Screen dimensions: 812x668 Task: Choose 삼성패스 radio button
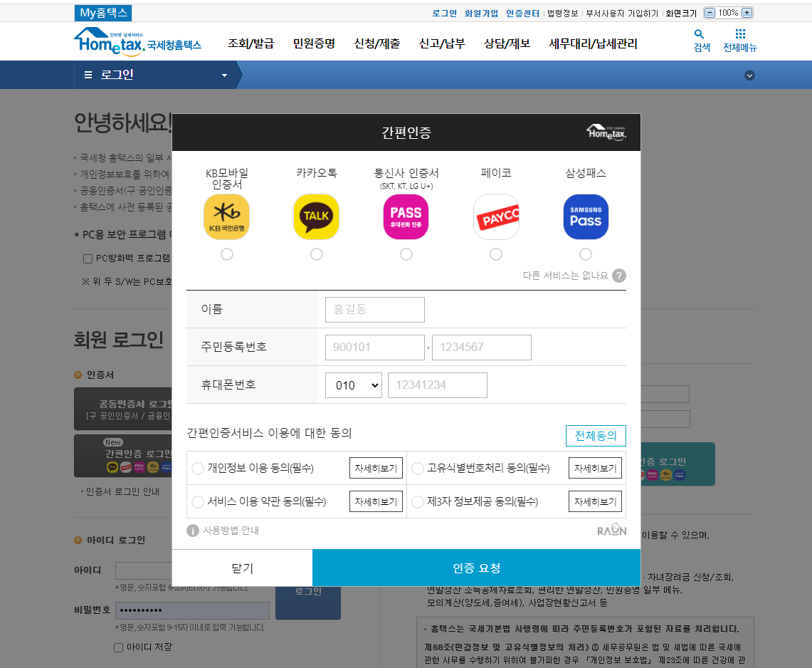pyautogui.click(x=586, y=254)
